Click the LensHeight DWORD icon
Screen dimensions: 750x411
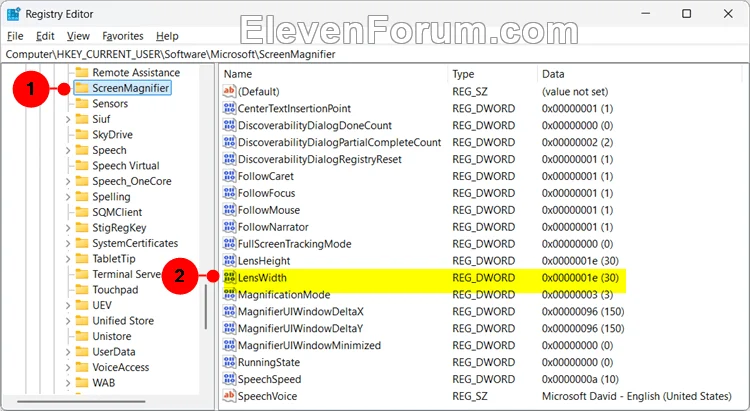pos(230,260)
